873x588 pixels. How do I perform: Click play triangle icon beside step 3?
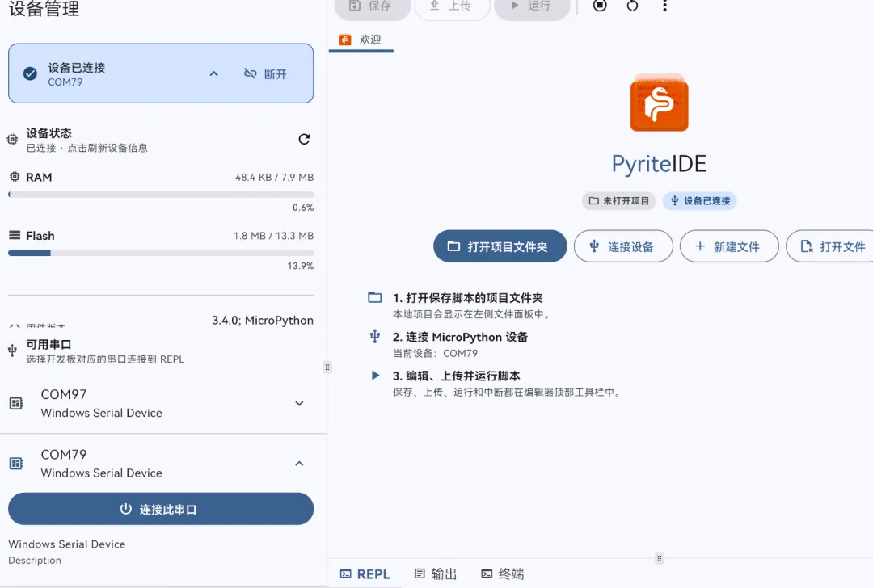(375, 376)
